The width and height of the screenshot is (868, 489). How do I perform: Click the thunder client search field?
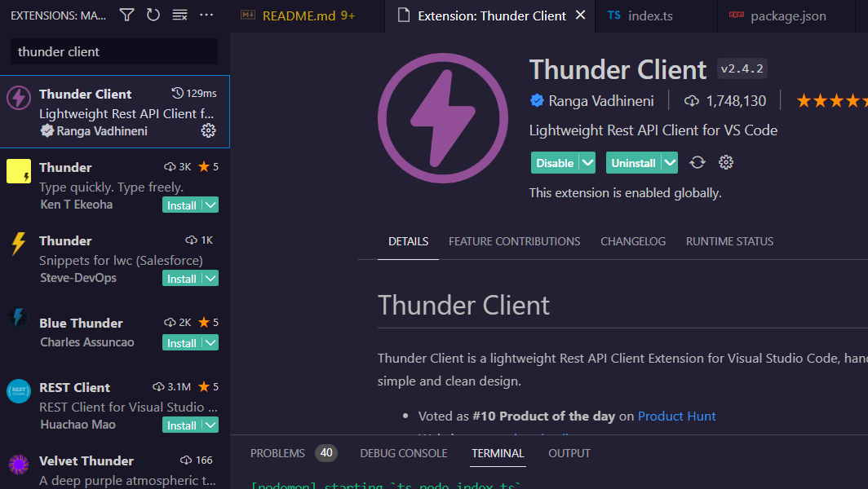[x=114, y=51]
